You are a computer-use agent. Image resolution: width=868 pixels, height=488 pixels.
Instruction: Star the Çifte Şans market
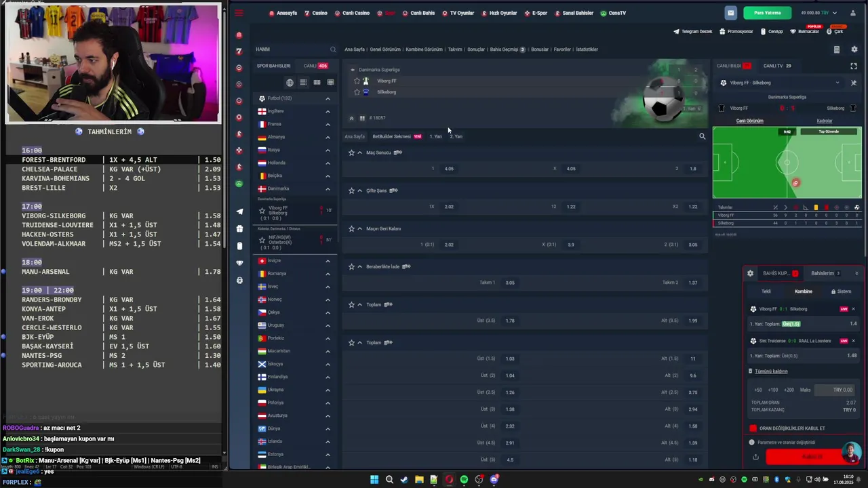[351, 190]
